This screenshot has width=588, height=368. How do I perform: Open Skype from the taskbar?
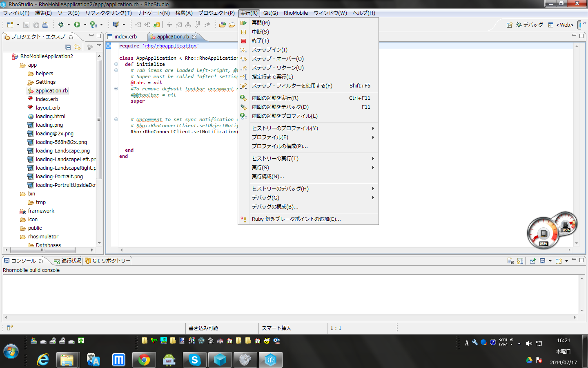(194, 360)
